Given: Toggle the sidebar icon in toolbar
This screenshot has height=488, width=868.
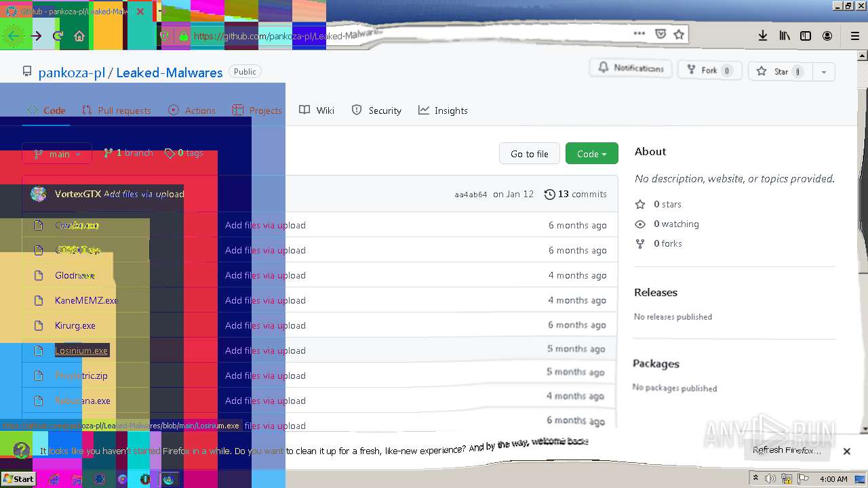Looking at the screenshot, I should [806, 36].
